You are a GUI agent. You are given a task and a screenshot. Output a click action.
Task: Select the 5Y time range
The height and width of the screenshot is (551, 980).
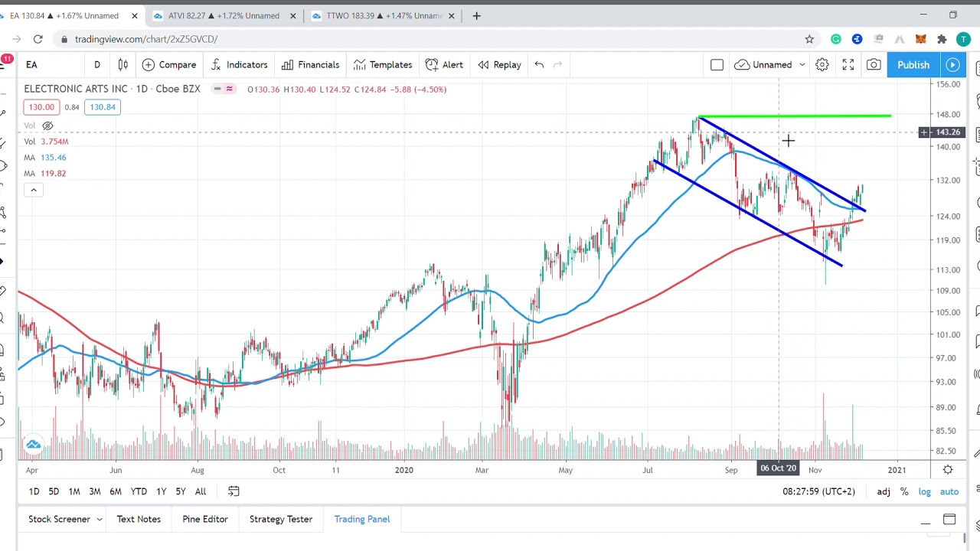(181, 491)
